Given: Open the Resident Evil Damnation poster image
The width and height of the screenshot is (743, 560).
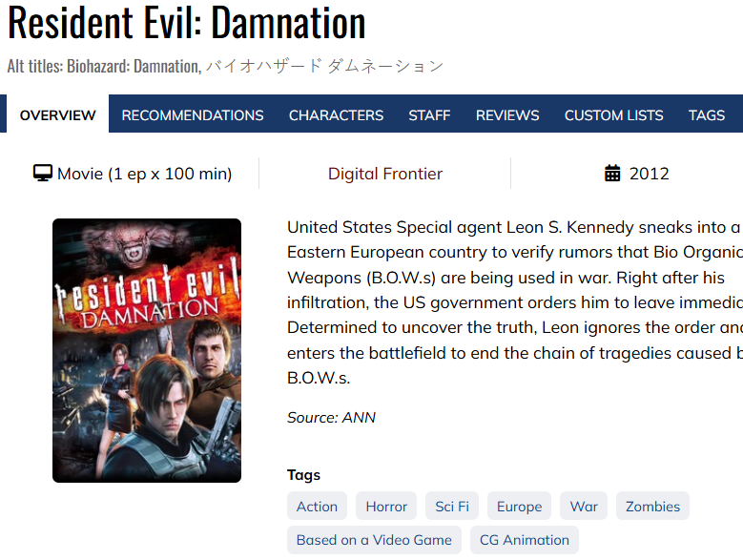Looking at the screenshot, I should 147,350.
